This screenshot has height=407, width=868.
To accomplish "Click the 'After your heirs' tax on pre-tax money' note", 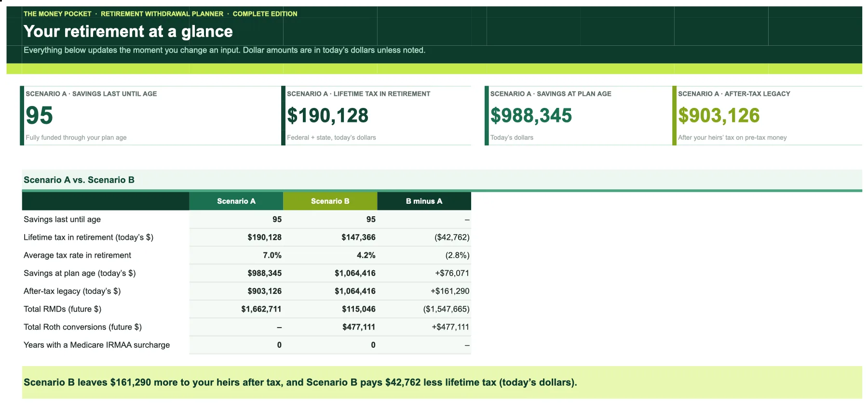I will click(x=732, y=137).
